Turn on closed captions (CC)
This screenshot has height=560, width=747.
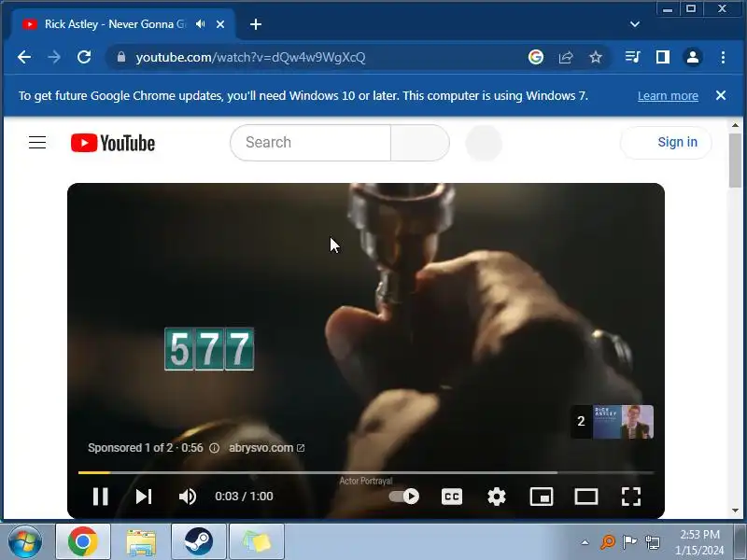[452, 497]
